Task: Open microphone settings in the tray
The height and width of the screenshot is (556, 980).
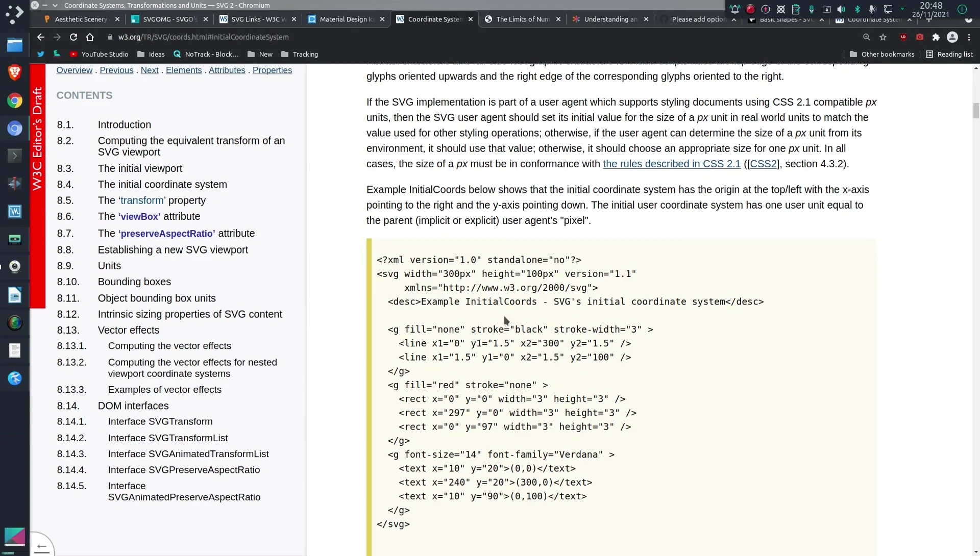Action: click(872, 9)
